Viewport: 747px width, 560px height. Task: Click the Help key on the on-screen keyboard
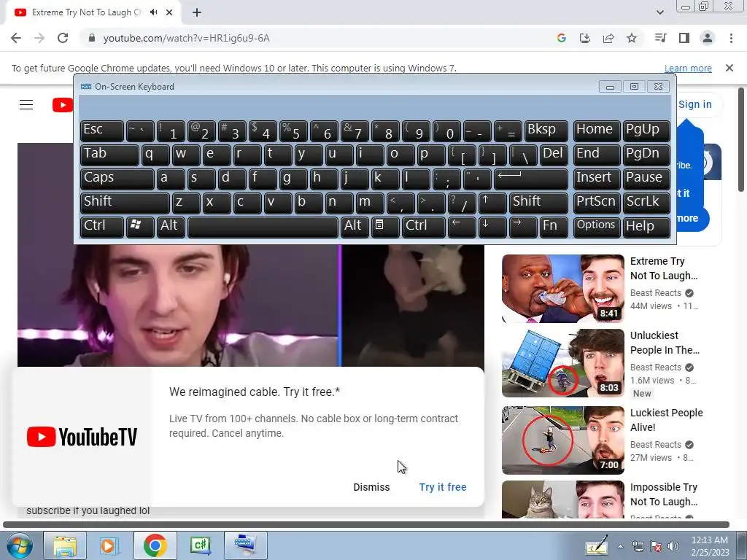tap(646, 227)
